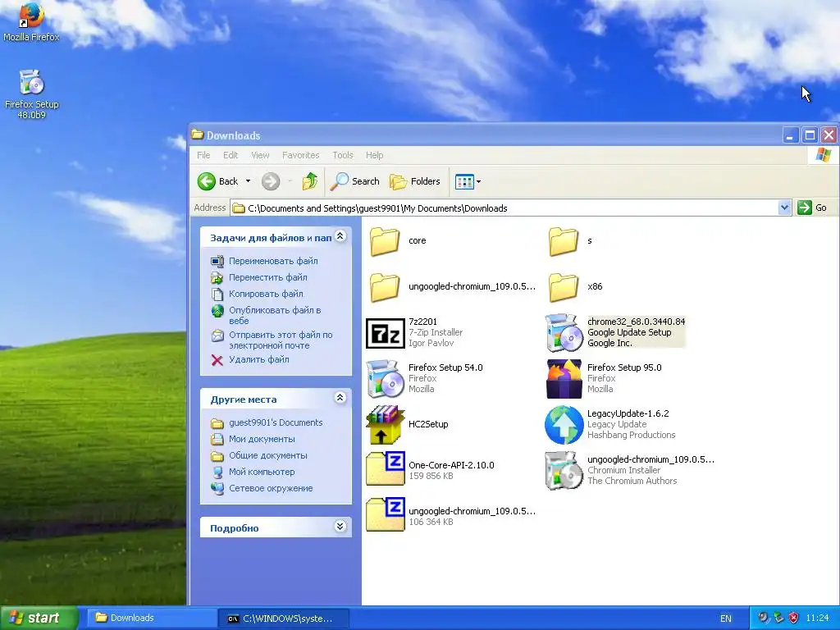
Task: Click the green Forward arrow button
Action: point(271,181)
